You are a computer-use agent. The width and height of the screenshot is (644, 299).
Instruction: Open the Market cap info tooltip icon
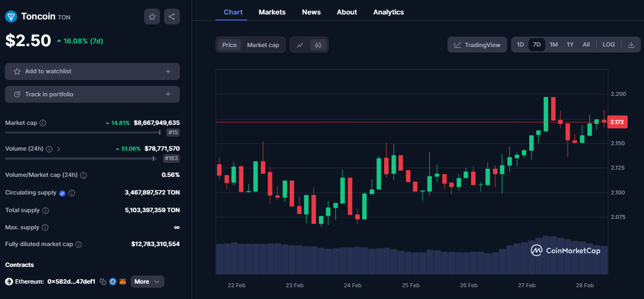click(x=43, y=123)
